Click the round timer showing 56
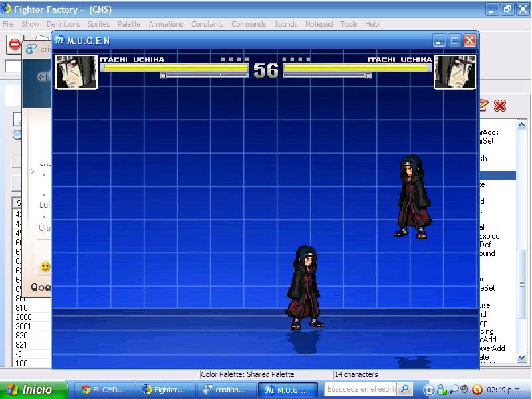The width and height of the screenshot is (532, 399). 266,70
